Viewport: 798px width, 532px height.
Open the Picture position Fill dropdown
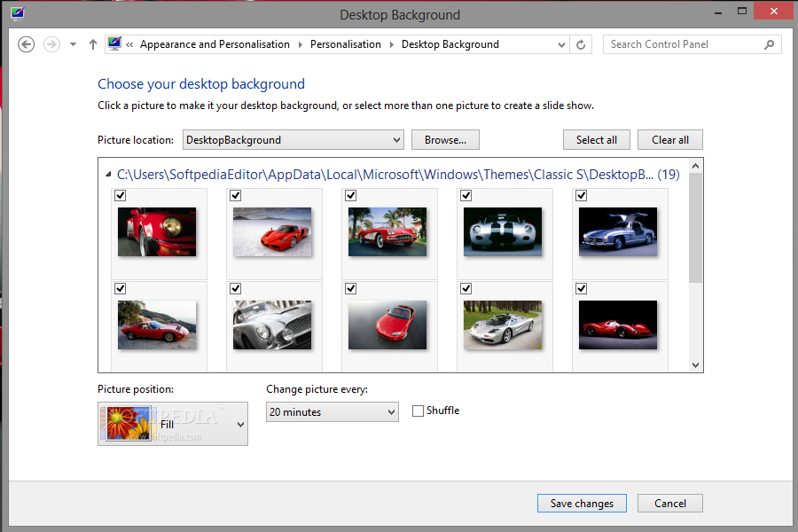click(173, 424)
